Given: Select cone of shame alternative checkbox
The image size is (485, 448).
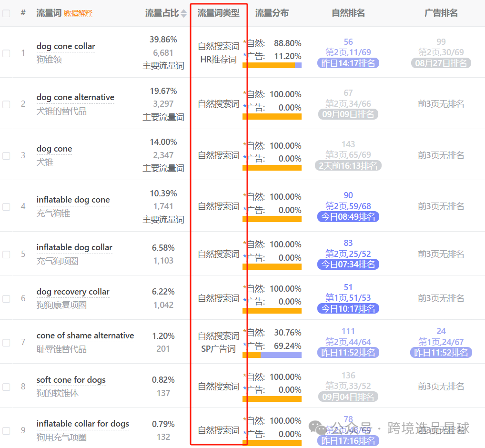Looking at the screenshot, I should click(x=6, y=343).
